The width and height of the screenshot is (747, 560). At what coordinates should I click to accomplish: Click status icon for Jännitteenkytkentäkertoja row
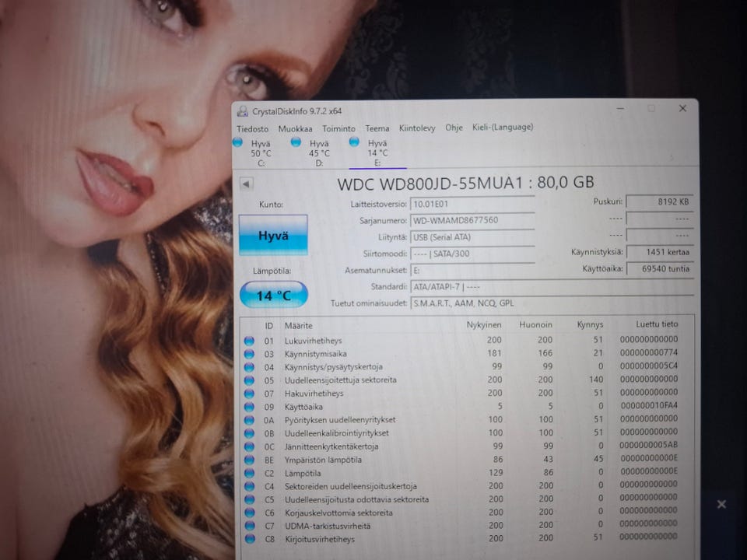(x=249, y=446)
